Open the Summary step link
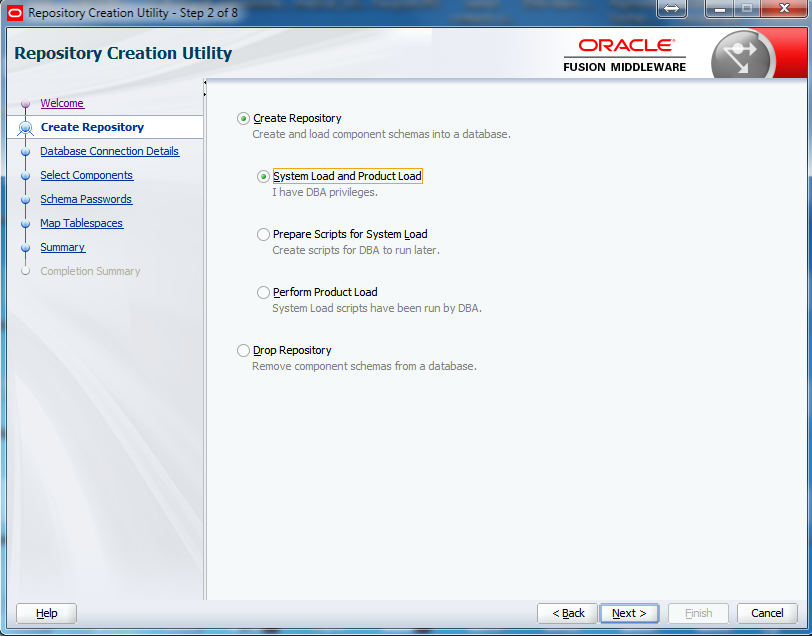 (x=63, y=247)
